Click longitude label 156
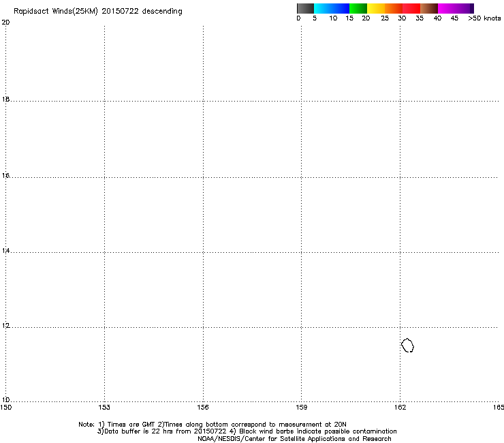This screenshot has height=443, width=504. tap(203, 408)
